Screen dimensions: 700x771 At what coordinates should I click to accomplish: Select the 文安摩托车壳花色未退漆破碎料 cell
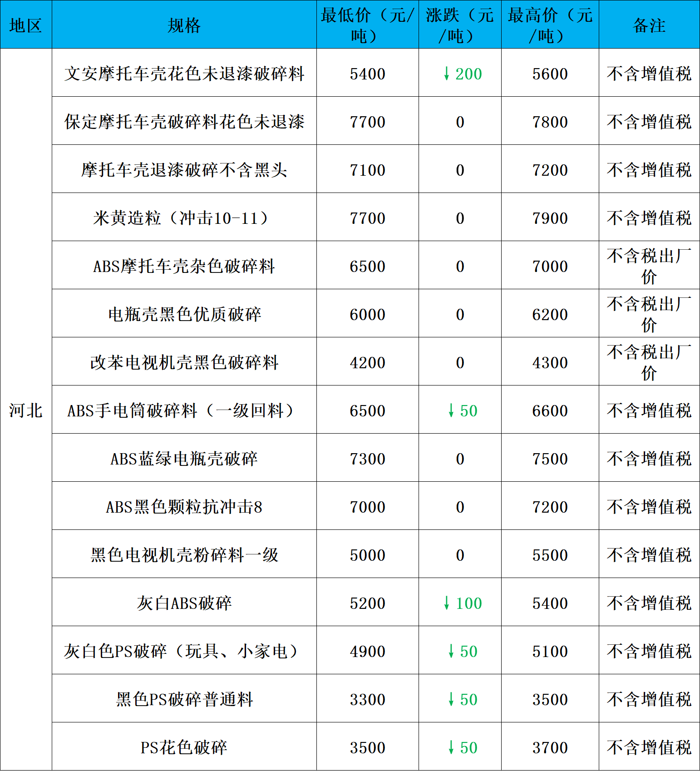coord(184,74)
